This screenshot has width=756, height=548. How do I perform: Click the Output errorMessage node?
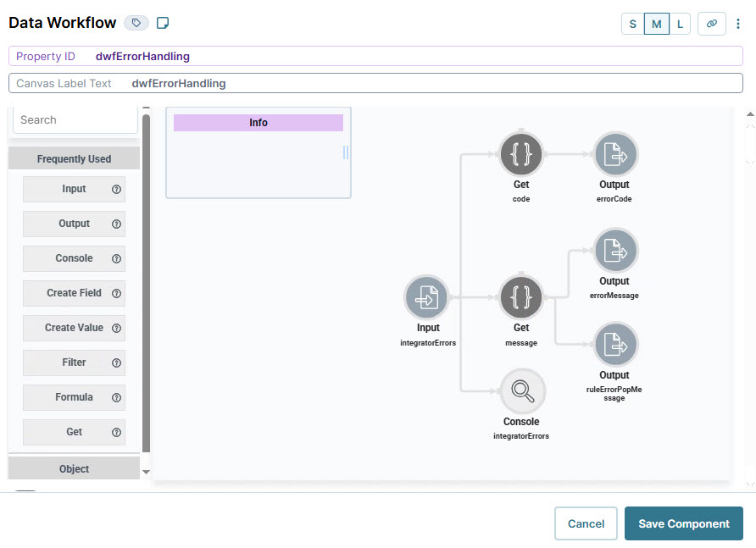click(614, 250)
